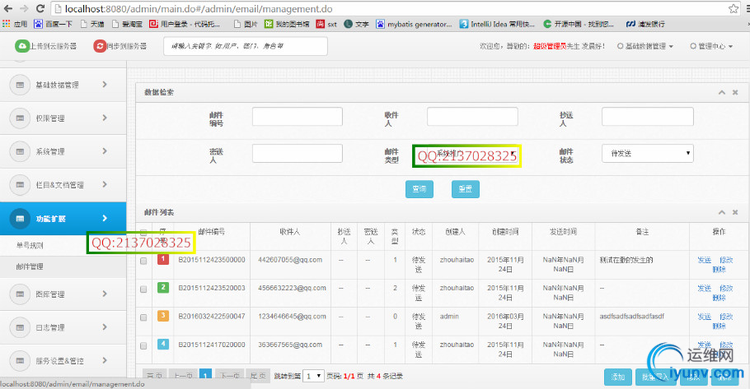Bookmark this page with the star icon
This screenshot has height=389, width=750.
pos(733,9)
